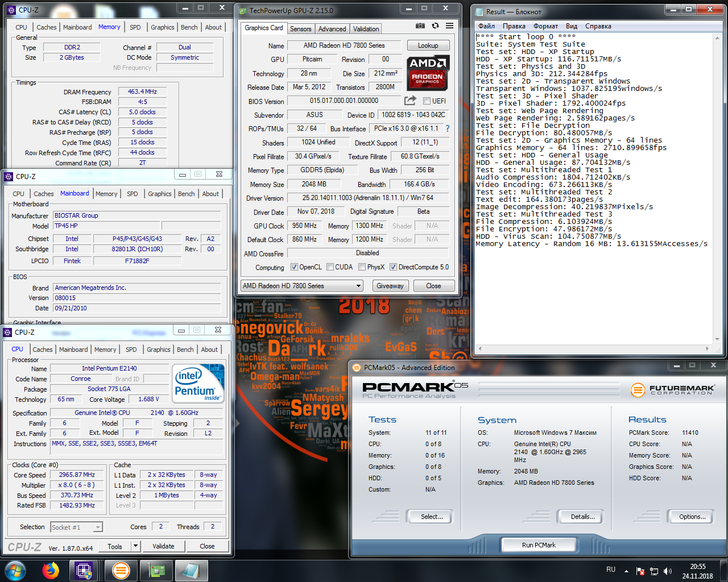Click the Validate button in CPU-Z

click(x=163, y=546)
